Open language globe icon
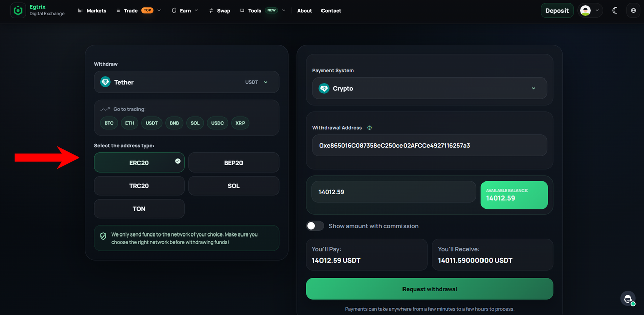Viewport: 644px width, 315px height. click(633, 10)
